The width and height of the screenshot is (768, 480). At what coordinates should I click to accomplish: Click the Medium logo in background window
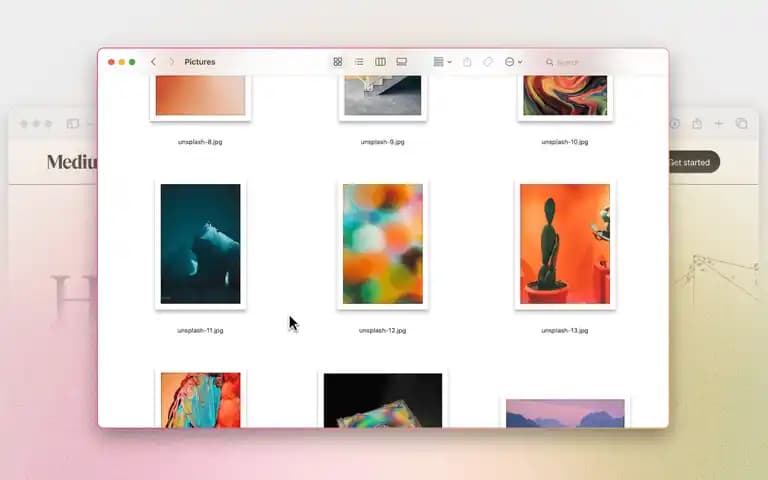click(x=72, y=162)
